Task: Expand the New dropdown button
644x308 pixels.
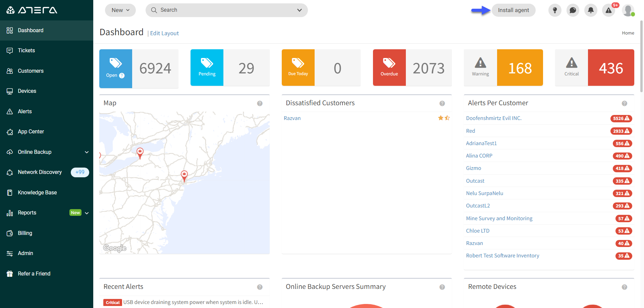Action: 120,10
